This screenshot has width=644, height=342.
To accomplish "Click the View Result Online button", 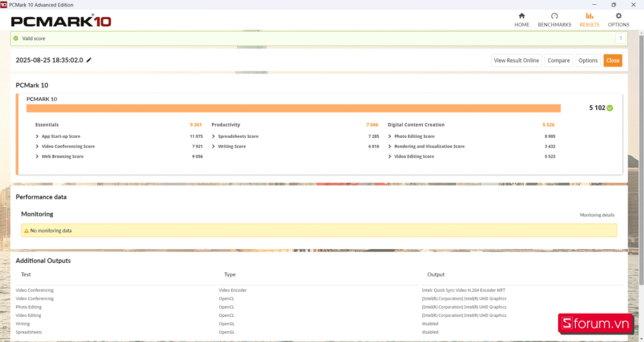I will click(516, 61).
